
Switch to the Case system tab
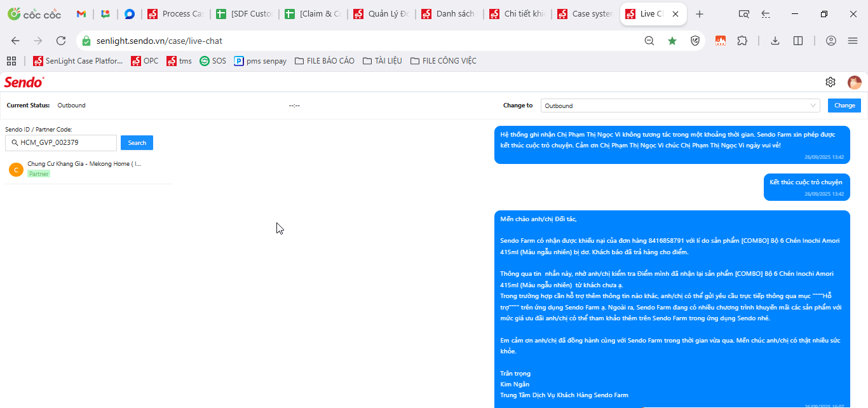click(585, 14)
